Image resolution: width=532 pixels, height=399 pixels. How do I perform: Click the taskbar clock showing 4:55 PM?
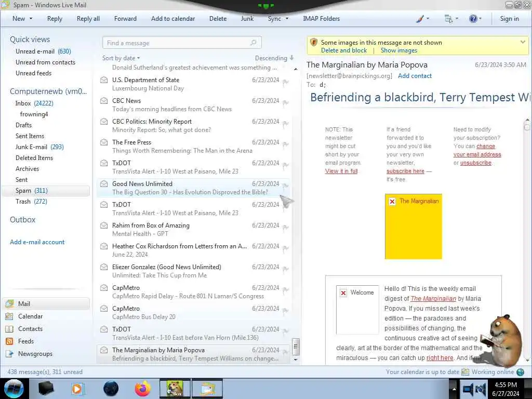[x=506, y=389]
